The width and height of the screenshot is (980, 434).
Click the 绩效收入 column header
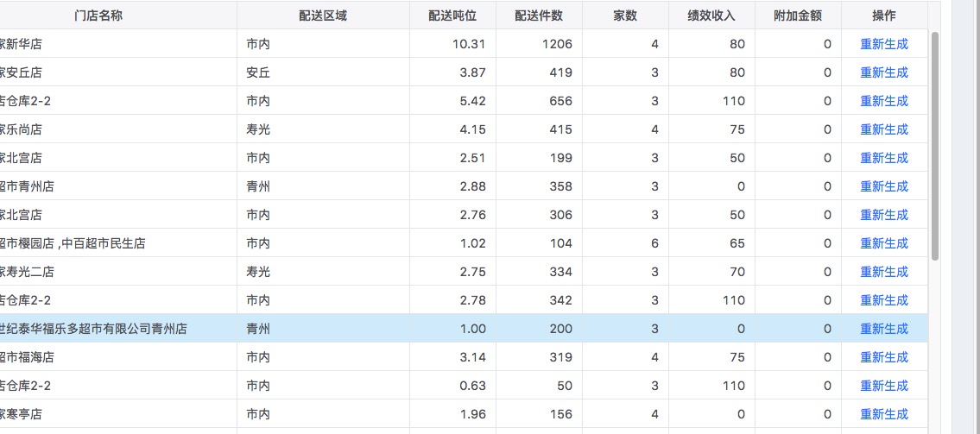(711, 16)
